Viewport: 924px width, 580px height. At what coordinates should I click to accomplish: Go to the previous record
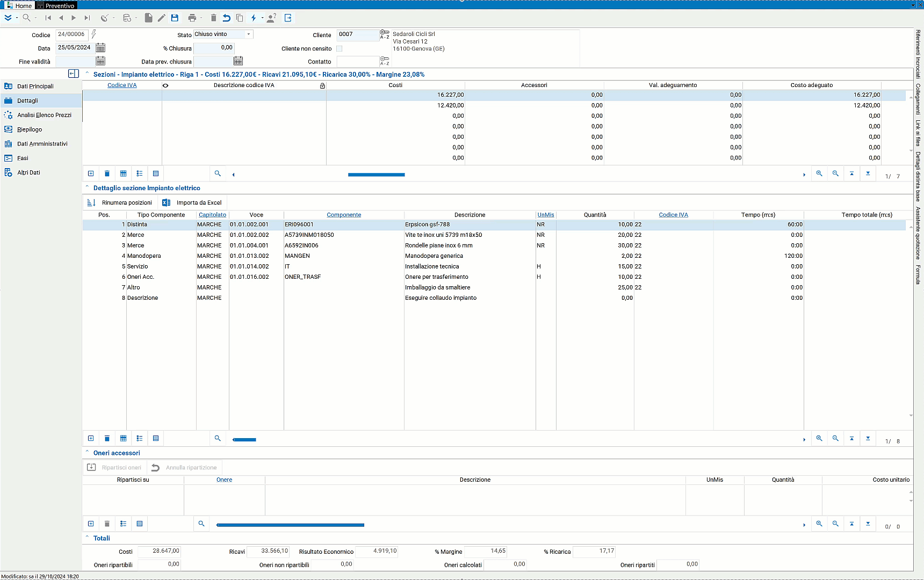pyautogui.click(x=61, y=18)
